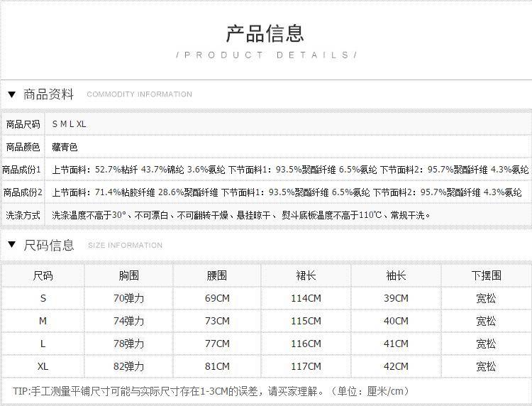Click the TIP measurement note text
Screen dimensions: 532x406
click(211, 391)
